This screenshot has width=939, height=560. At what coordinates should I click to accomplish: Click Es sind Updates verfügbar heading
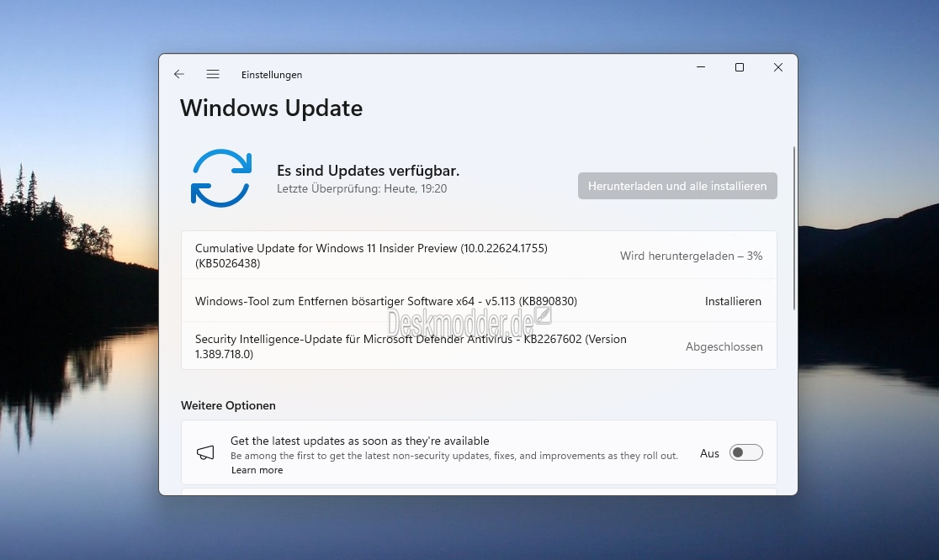(368, 171)
